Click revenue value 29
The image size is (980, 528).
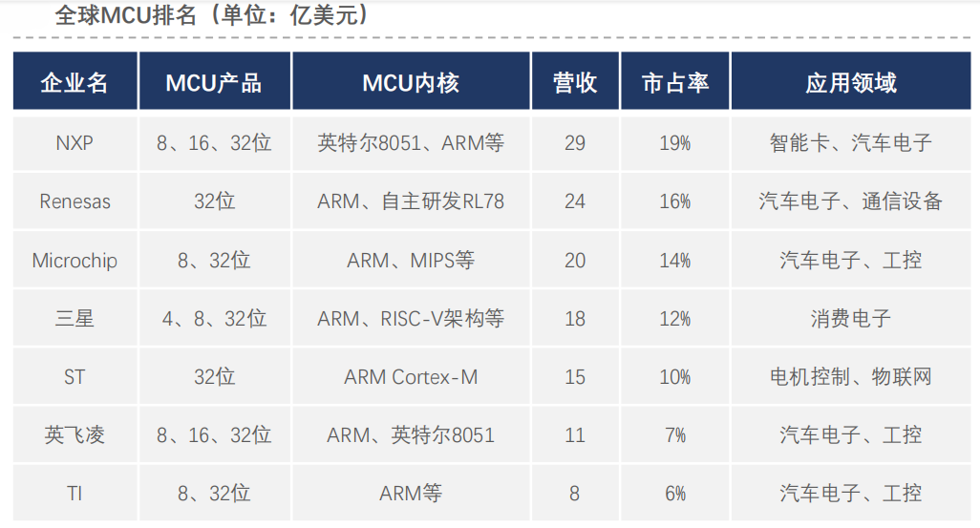pos(575,143)
